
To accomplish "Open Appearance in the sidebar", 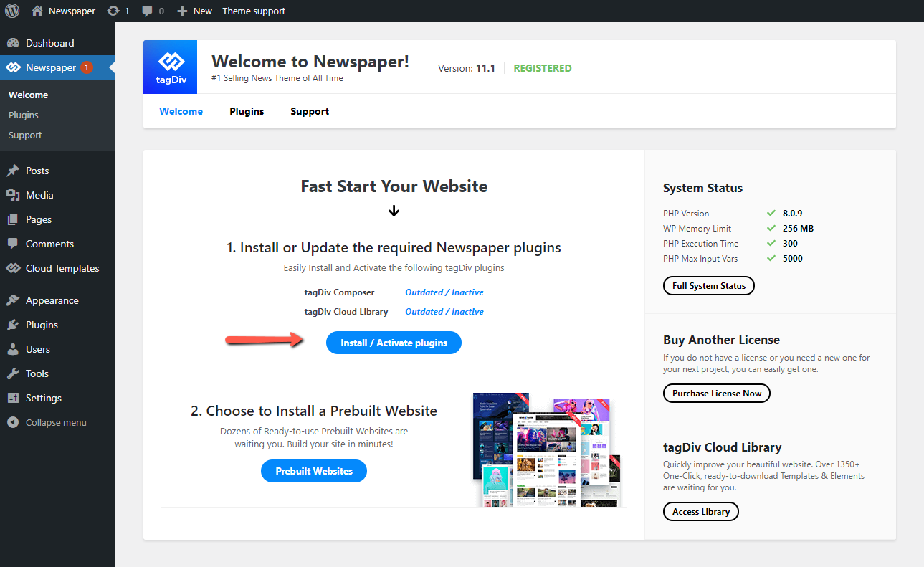I will click(52, 300).
